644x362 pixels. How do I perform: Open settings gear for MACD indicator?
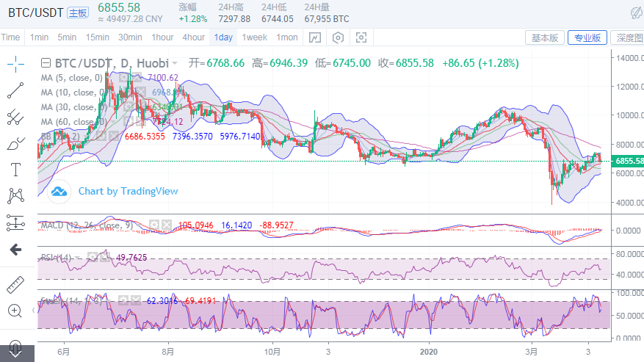(154, 225)
